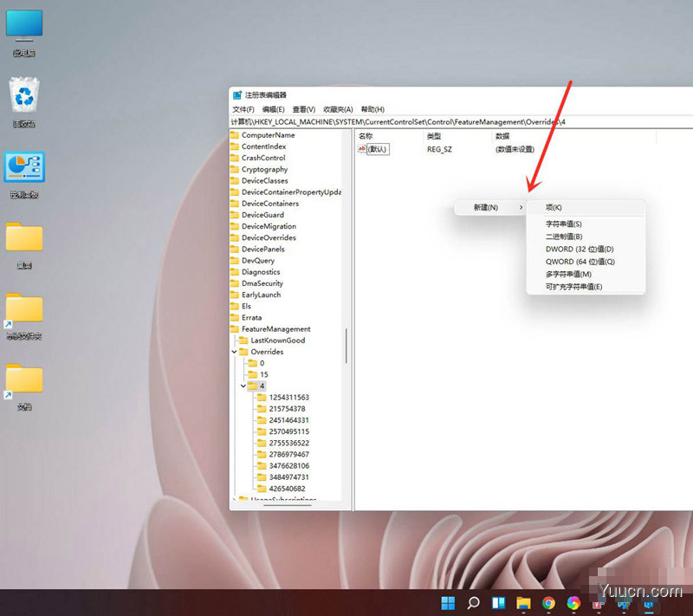Screen dimensions: 693x616
Task: Click the folder icon beside Errata
Action: [235, 317]
